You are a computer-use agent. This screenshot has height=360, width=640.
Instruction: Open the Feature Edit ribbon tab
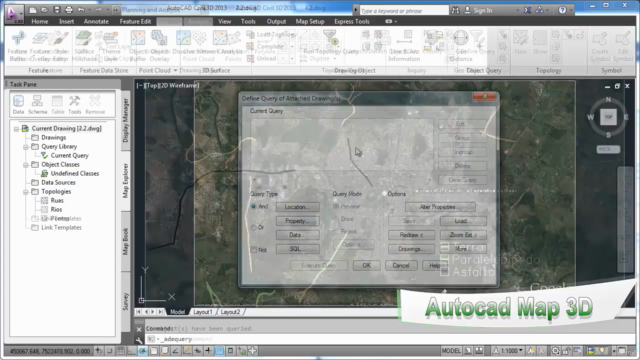coord(135,21)
